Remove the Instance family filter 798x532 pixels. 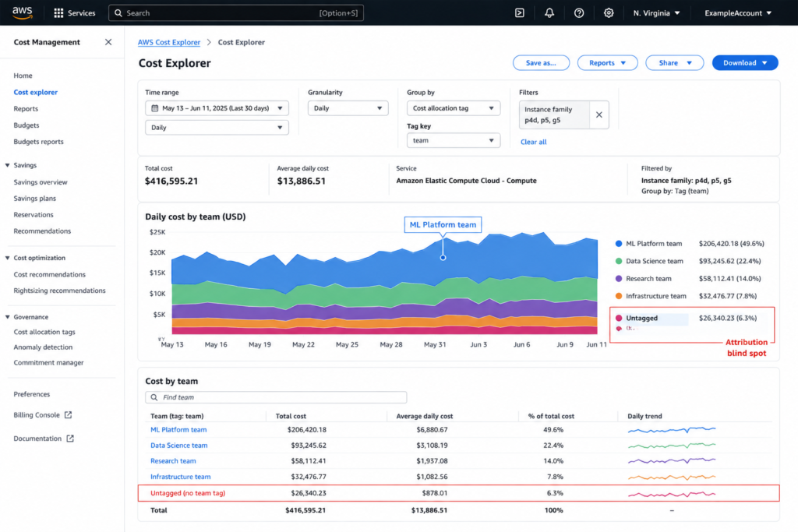click(599, 115)
